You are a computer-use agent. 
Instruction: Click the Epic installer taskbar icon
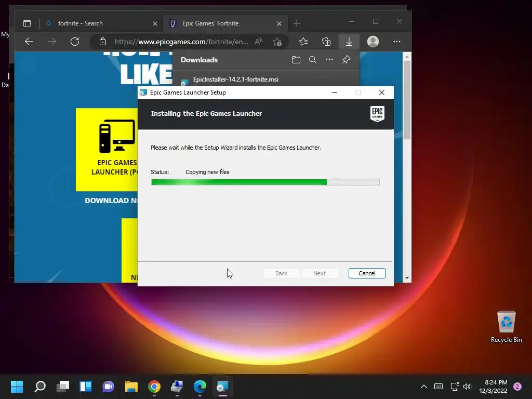pos(222,387)
